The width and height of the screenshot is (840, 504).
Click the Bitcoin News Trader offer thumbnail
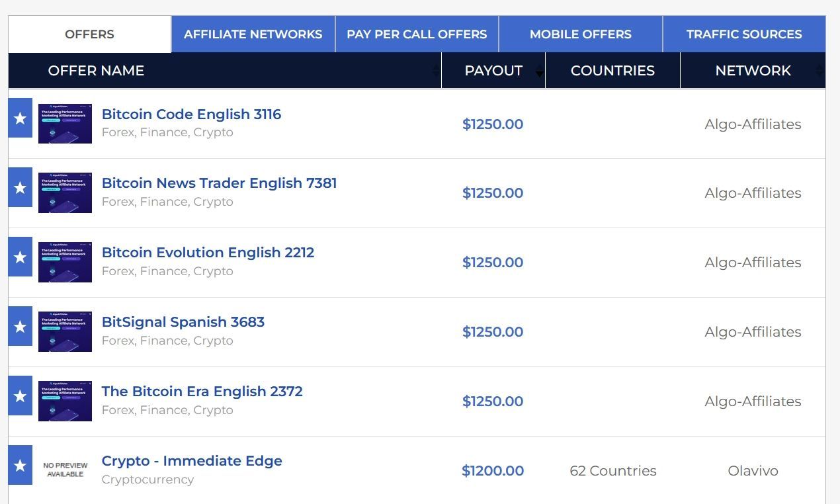pos(65,193)
